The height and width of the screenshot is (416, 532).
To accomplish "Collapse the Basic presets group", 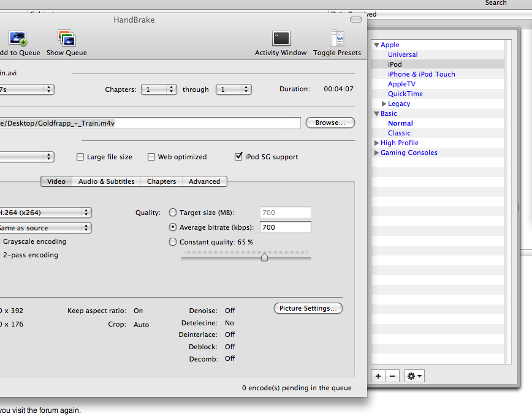I will [376, 113].
